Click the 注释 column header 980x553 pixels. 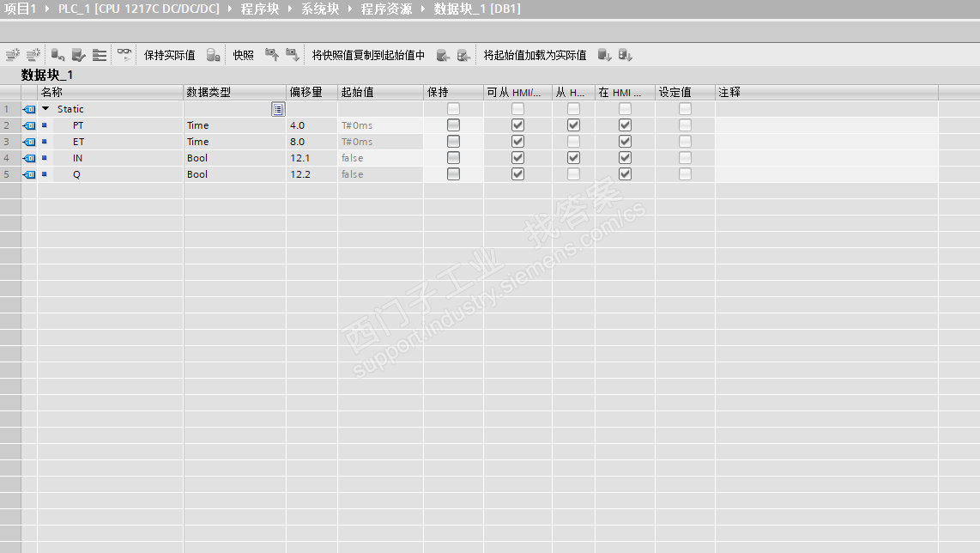tap(826, 92)
